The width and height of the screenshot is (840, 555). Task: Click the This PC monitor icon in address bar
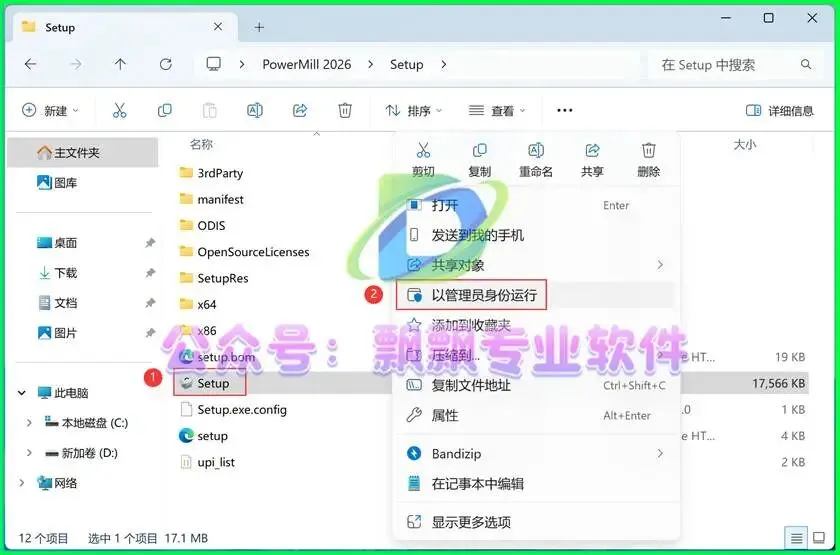pyautogui.click(x=214, y=65)
